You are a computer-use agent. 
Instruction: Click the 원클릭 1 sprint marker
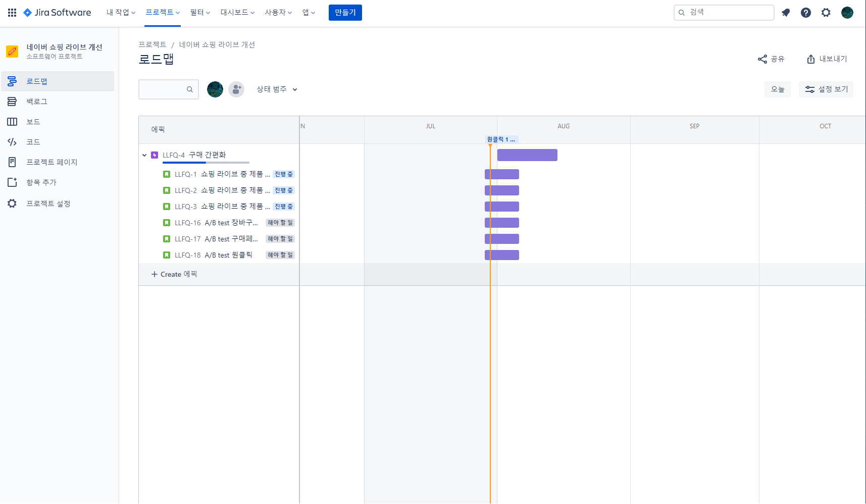pyautogui.click(x=501, y=139)
